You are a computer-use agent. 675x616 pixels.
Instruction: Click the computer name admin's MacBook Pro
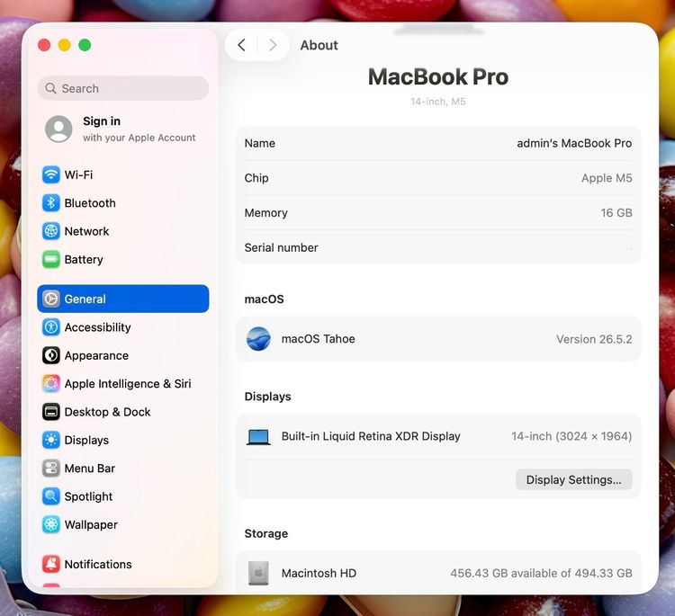[574, 143]
